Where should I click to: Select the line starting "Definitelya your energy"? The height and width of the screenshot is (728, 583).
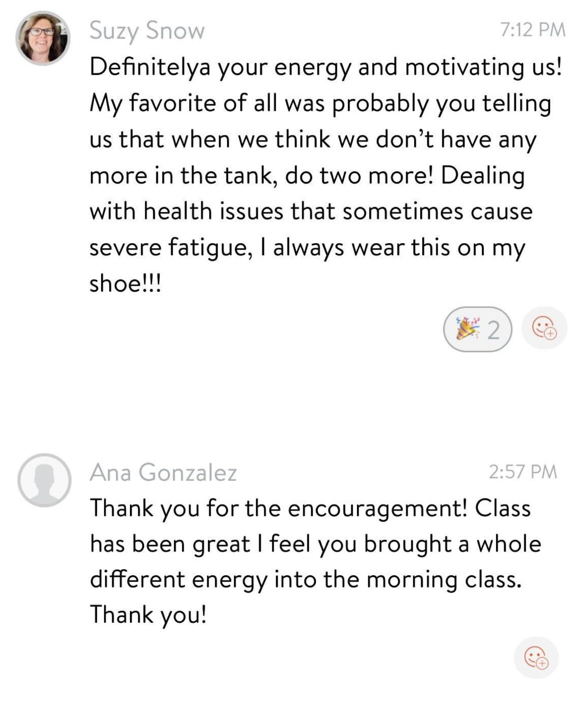326,68
